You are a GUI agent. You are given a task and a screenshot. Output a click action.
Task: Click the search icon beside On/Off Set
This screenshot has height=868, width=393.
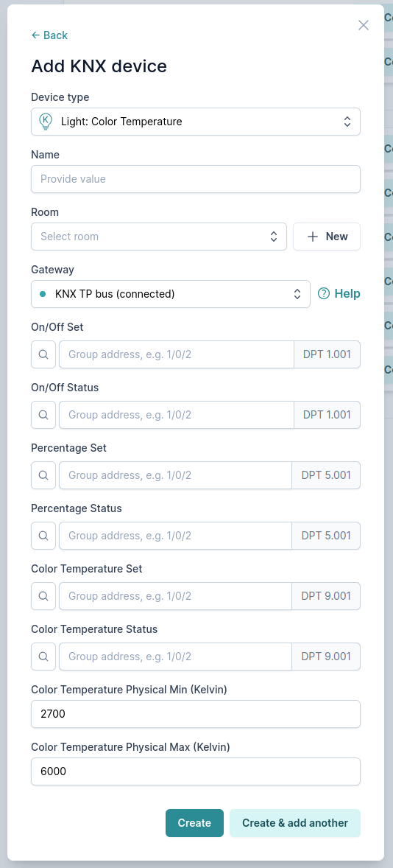click(x=43, y=354)
